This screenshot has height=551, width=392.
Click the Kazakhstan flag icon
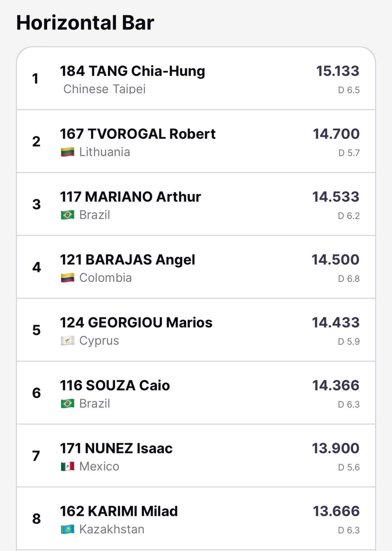point(68,529)
